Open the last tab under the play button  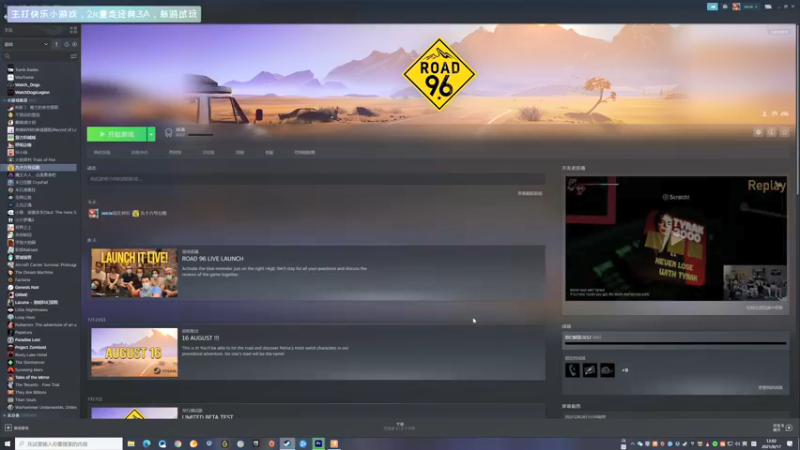pos(305,153)
